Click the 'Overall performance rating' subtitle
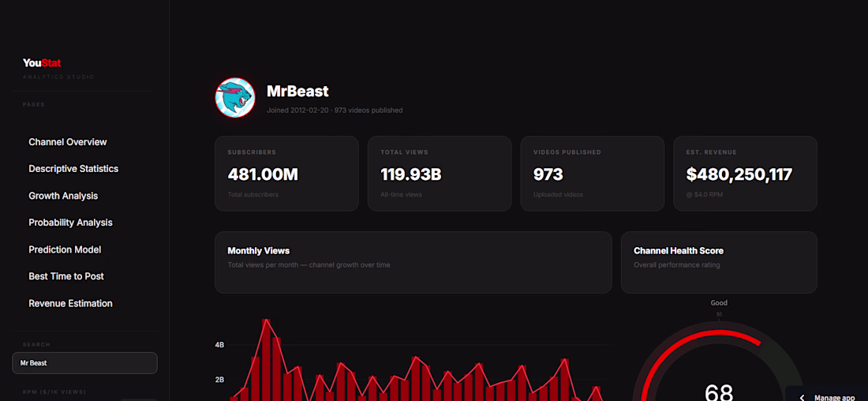 click(x=676, y=264)
